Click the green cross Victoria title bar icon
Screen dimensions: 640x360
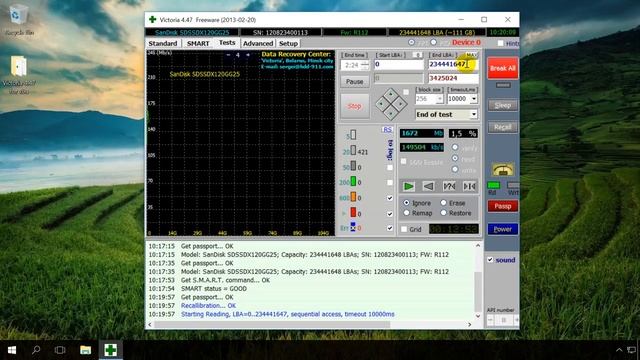[x=153, y=20]
